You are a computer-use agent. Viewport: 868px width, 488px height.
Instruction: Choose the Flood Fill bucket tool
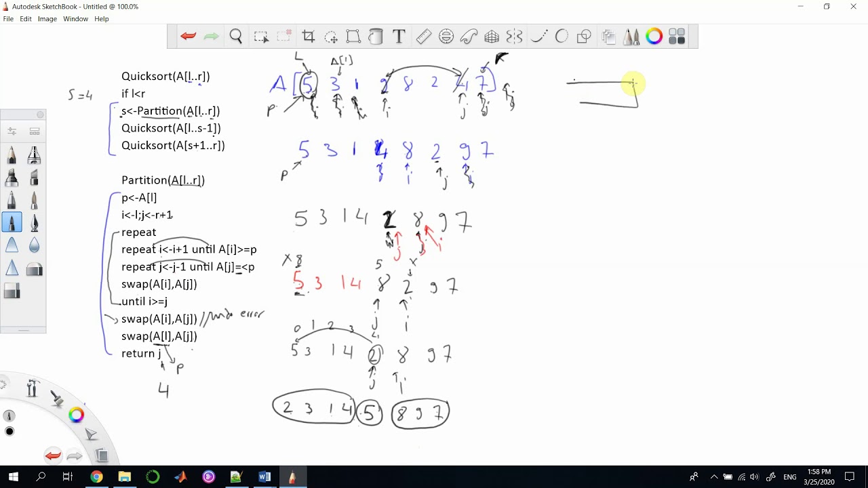[376, 37]
